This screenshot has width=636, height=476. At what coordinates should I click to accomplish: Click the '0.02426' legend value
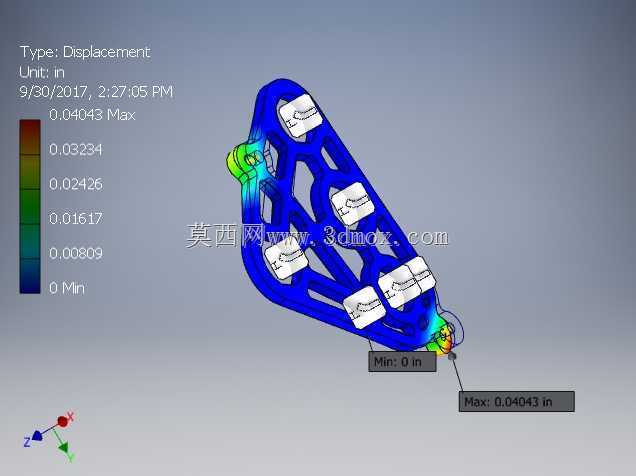click(75, 184)
